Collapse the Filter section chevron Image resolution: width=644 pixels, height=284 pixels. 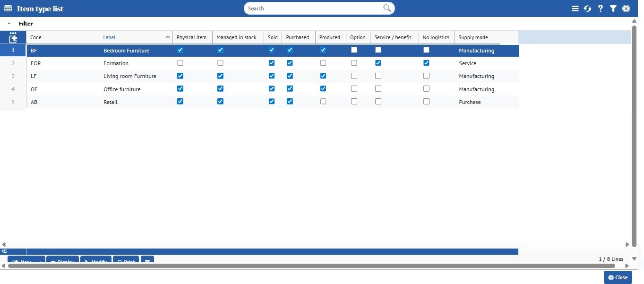9,23
